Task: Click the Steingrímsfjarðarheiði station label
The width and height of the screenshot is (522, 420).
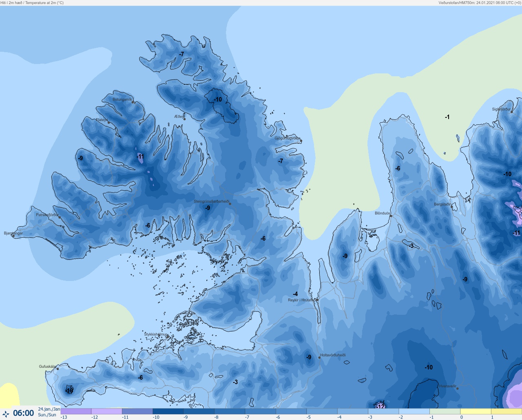Action: click(211, 201)
